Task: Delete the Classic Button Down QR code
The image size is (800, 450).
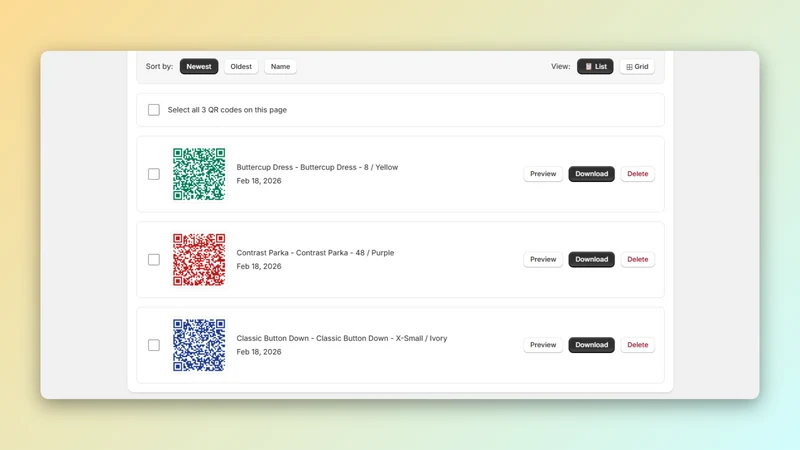Action: (638, 345)
